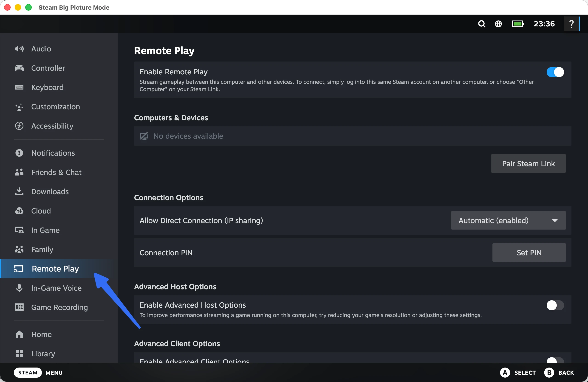
Task: Open Downloads settings label
Action: point(50,191)
